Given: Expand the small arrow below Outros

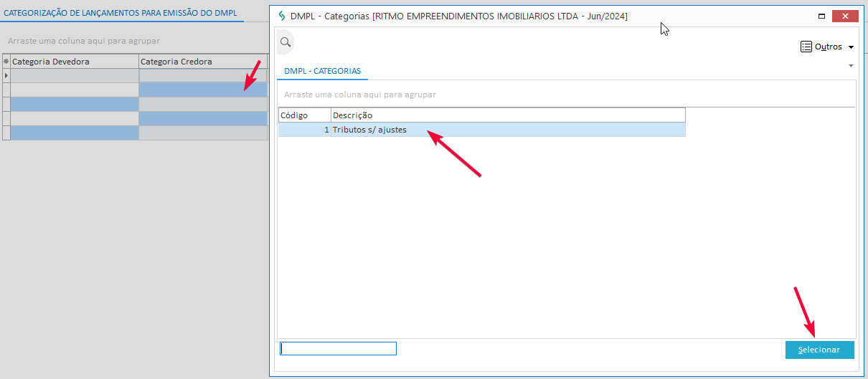Looking at the screenshot, I should click(851, 66).
